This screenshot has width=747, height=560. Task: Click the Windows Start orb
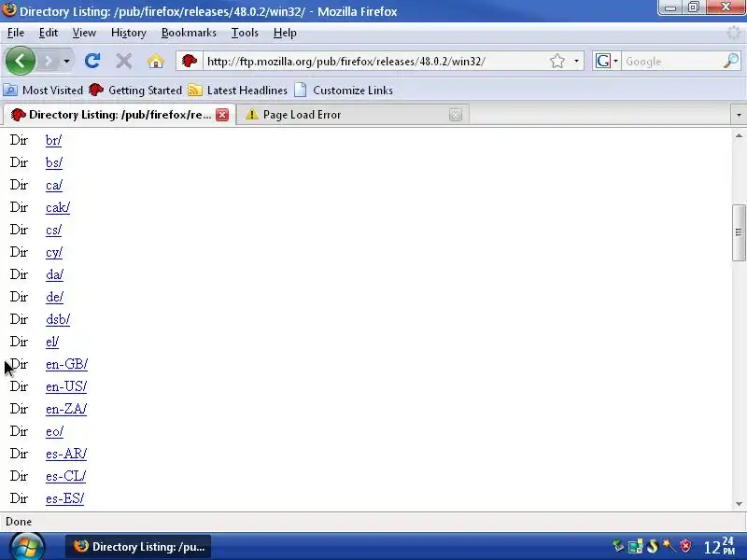click(27, 546)
